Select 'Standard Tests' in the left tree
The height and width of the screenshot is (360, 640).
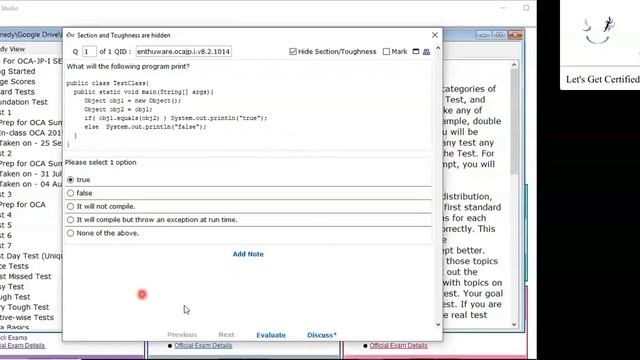click(x=17, y=92)
